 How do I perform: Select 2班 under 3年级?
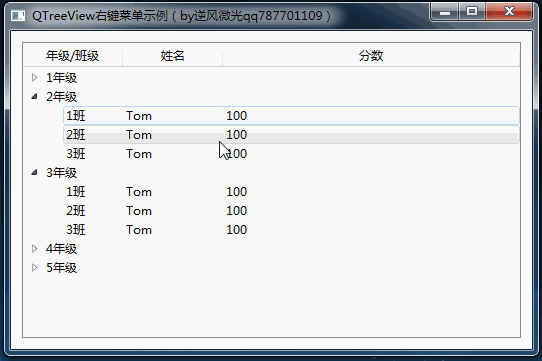pyautogui.click(x=76, y=211)
